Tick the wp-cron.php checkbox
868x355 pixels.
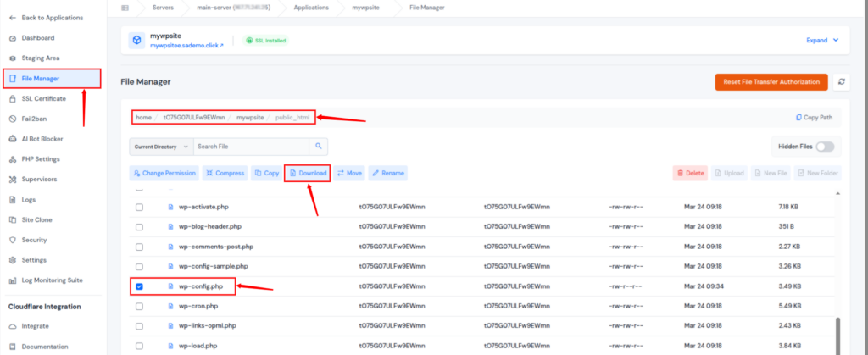pyautogui.click(x=140, y=306)
